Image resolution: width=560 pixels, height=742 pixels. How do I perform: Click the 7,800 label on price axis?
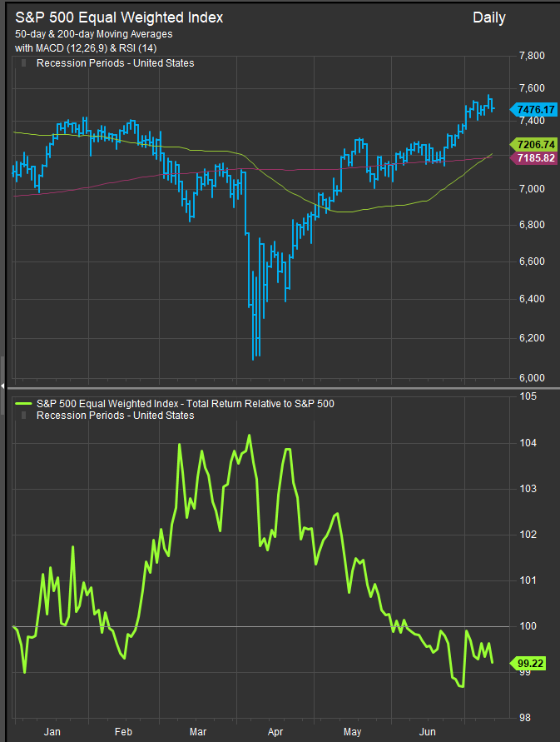coord(531,56)
